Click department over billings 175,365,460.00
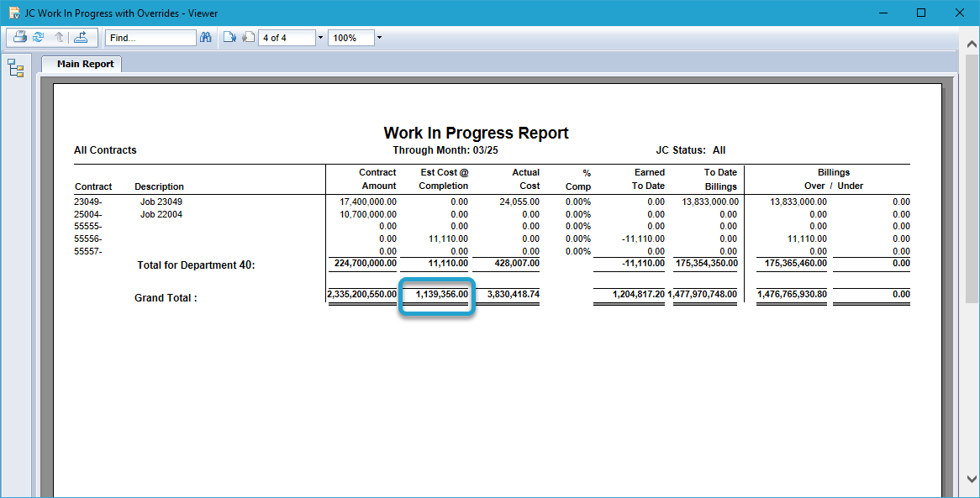The height and width of the screenshot is (498, 980). [796, 263]
